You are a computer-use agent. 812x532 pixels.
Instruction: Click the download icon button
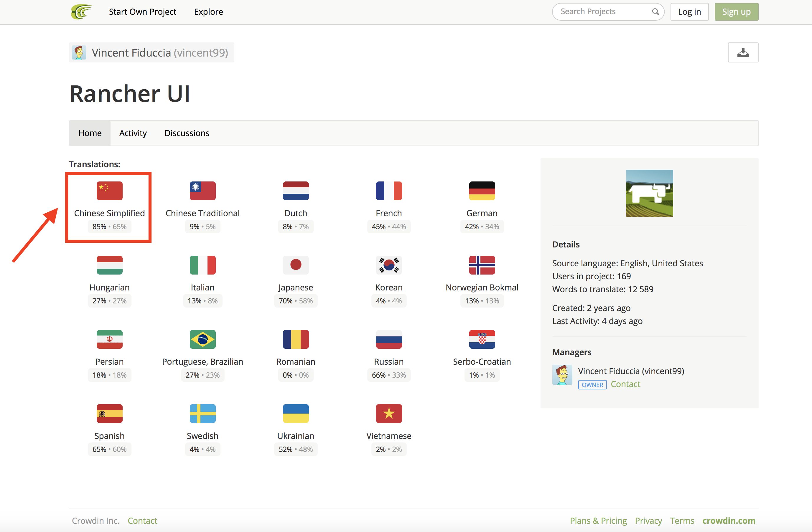click(743, 52)
